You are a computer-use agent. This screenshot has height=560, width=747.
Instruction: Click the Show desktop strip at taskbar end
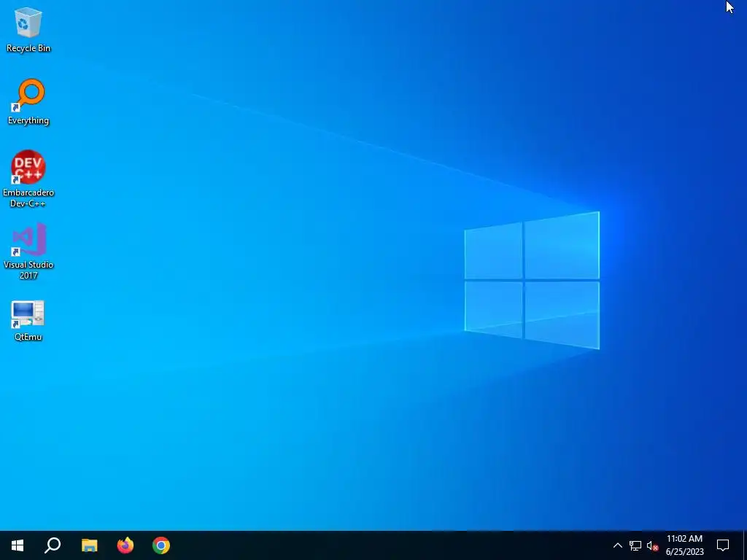[745, 545]
